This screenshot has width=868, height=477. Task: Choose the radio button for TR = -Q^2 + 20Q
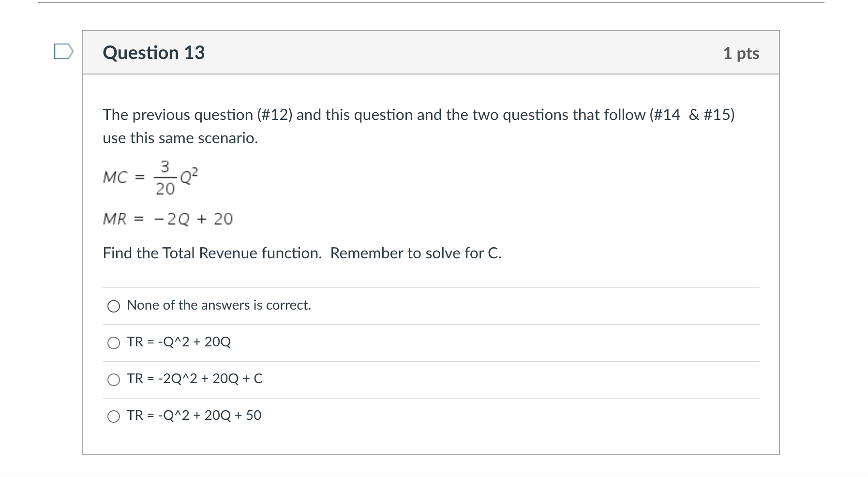pos(114,343)
